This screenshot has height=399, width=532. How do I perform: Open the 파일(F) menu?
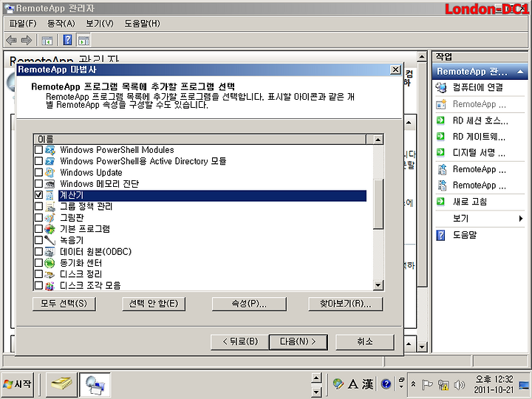(x=22, y=24)
